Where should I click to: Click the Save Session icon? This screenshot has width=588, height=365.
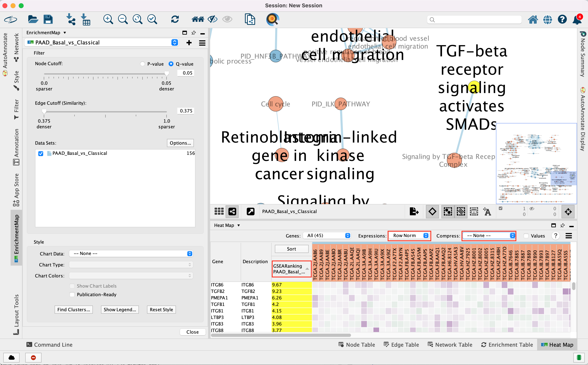coord(48,19)
